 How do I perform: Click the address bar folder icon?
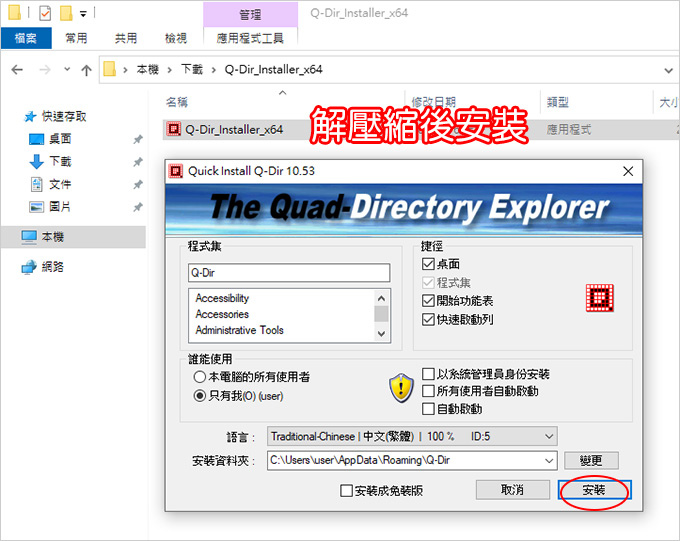(110, 69)
